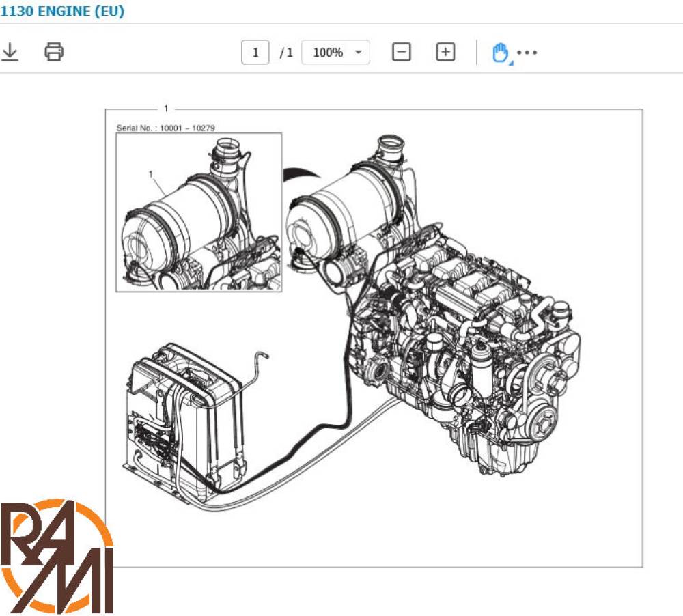Click figure number 1 at frame top

pos(165,109)
